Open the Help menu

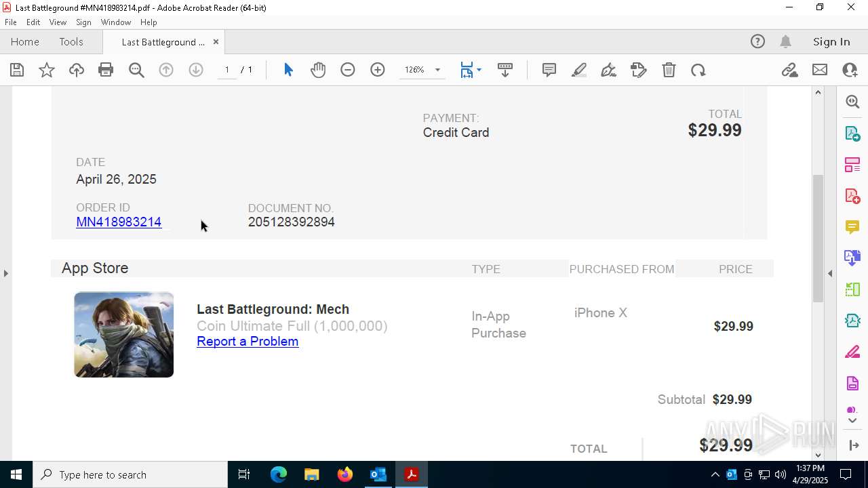coord(149,22)
